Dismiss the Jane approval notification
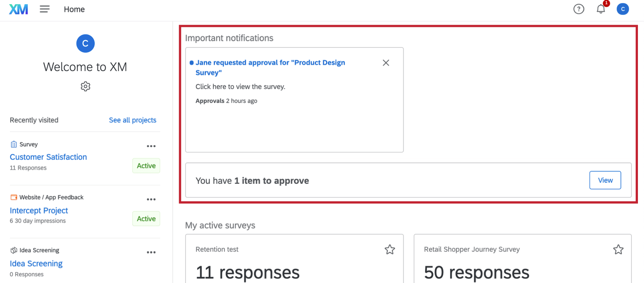644x283 pixels. tap(386, 63)
